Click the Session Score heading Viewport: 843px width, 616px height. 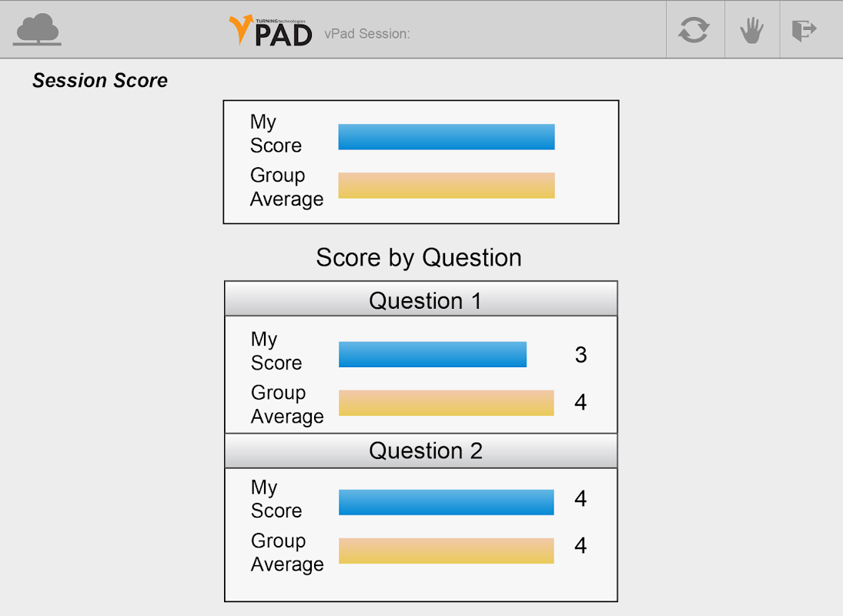coord(100,80)
